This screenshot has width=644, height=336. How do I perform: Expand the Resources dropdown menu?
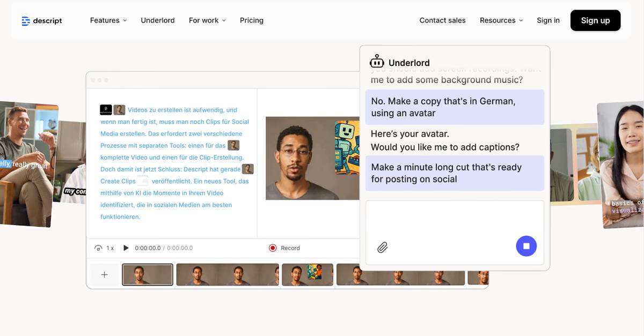501,20
